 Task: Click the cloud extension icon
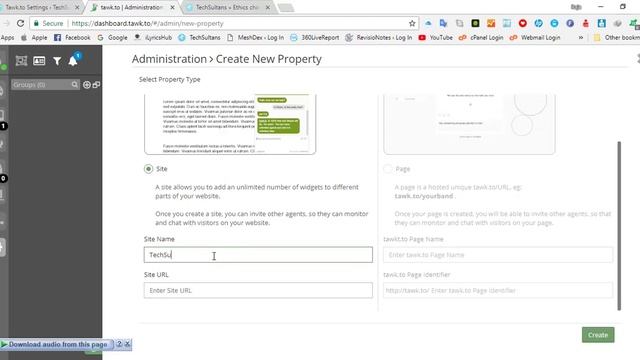(x=428, y=23)
